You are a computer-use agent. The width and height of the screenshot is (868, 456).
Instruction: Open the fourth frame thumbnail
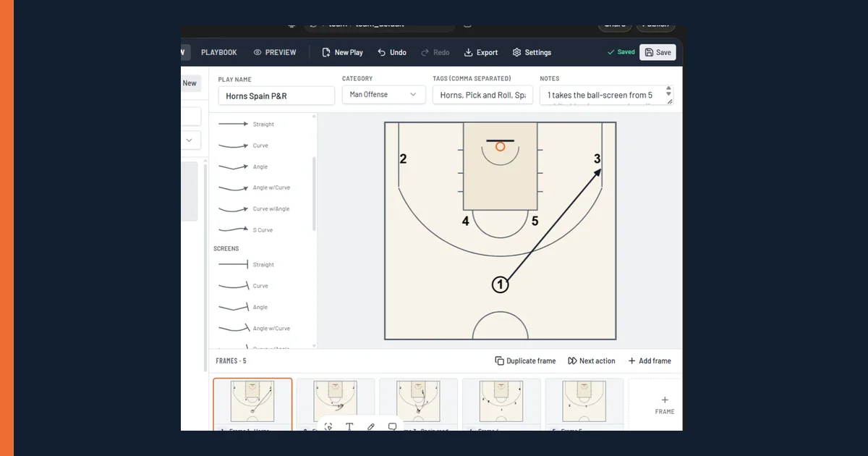501,404
